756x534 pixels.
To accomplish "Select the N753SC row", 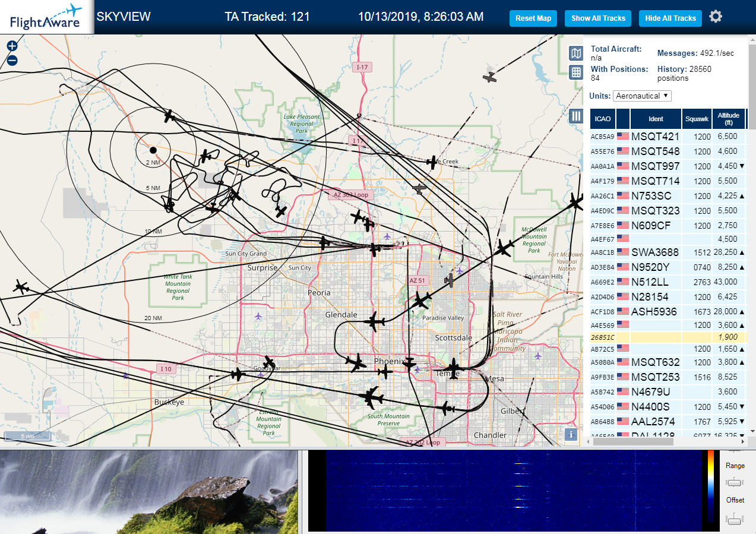I will coord(668,195).
